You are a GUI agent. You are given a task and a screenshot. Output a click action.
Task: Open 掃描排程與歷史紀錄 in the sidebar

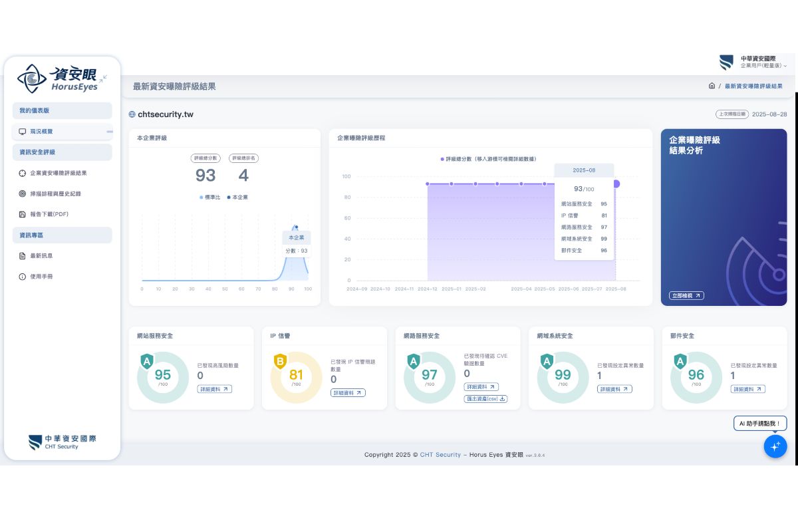coord(59,194)
